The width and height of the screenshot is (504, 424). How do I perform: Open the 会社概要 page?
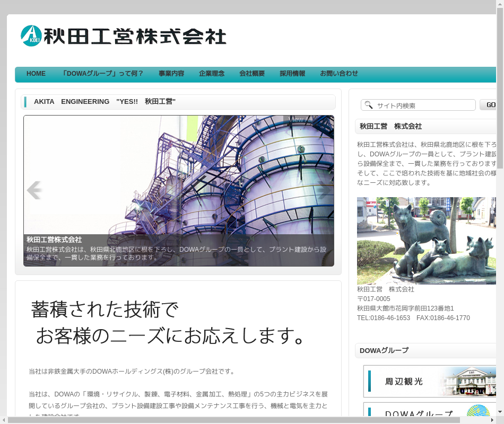[252, 74]
